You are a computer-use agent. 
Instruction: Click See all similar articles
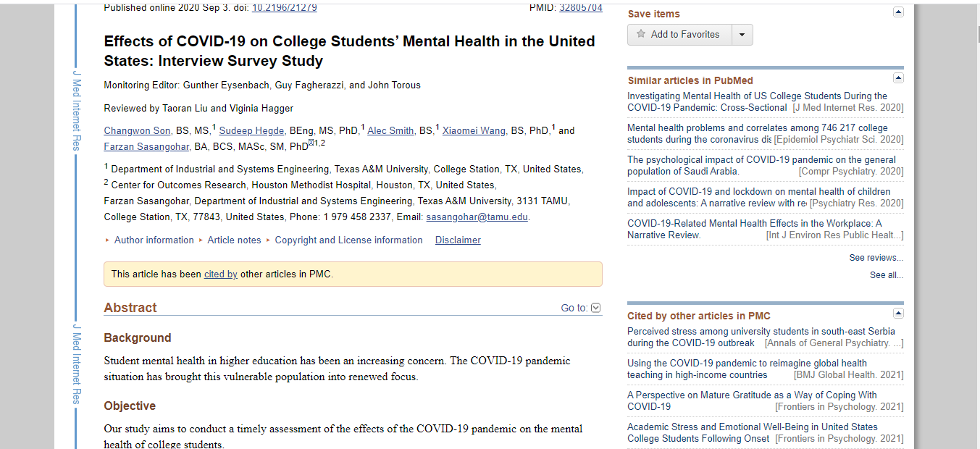[x=886, y=275]
